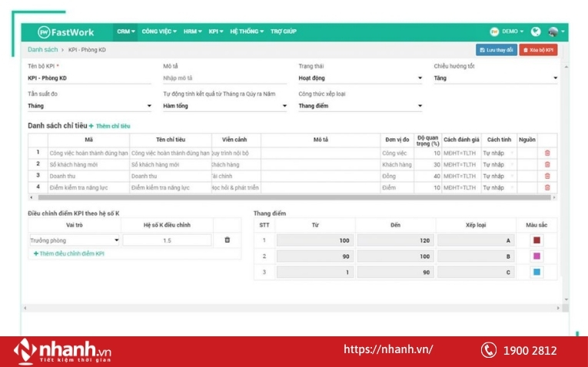Click the Đến field with value 90
588x367 pixels.
click(x=396, y=273)
